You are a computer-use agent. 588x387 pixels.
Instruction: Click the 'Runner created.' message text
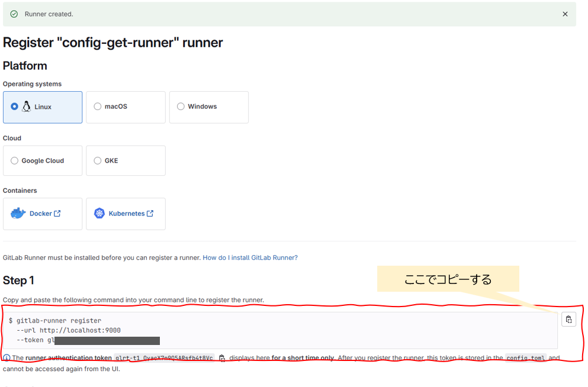(49, 14)
